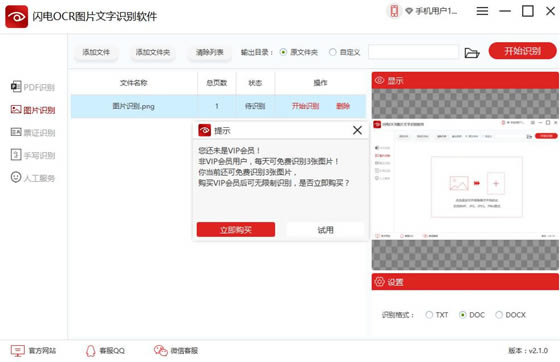The image size is (560, 362).
Task: Click 立即购买 in the prompt dialog
Action: point(236,230)
